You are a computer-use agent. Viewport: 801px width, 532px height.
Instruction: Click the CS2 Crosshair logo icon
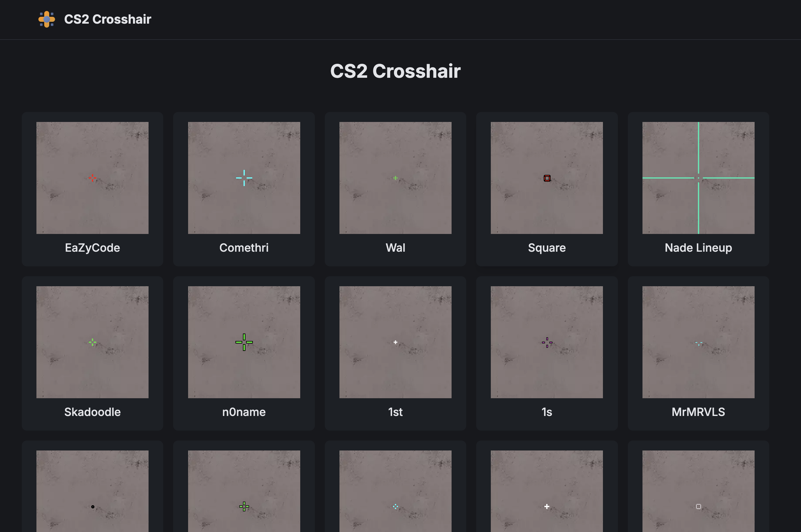(46, 19)
